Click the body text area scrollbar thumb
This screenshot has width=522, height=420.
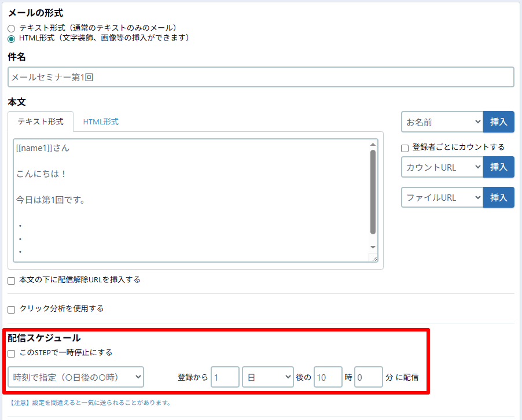pos(373,192)
